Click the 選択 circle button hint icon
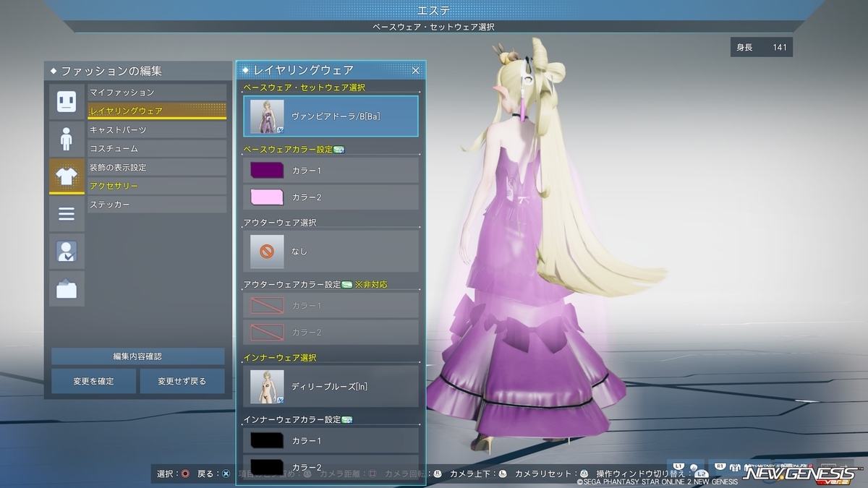Viewport: 868px width, 488px height. click(x=185, y=474)
